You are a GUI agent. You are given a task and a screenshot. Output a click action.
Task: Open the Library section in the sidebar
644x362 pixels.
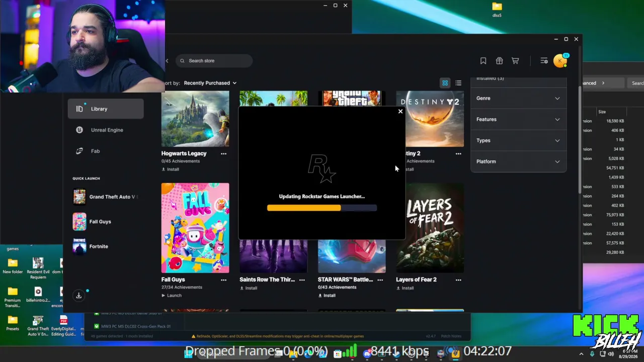106,109
